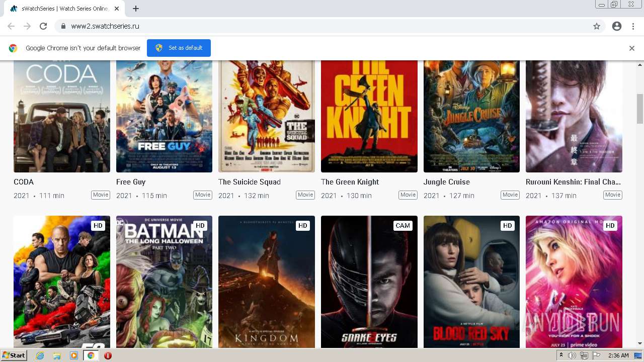
Task: Click the Movie tag under CODA
Action: (x=101, y=195)
